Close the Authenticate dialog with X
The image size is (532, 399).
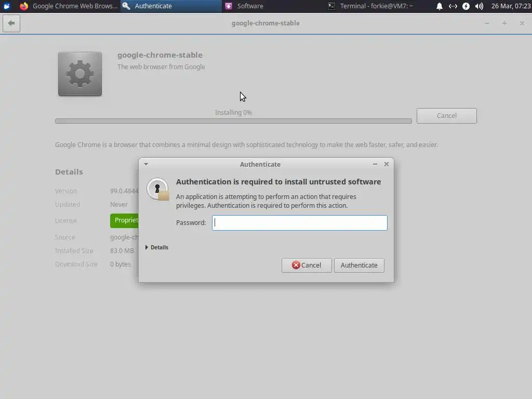click(387, 164)
